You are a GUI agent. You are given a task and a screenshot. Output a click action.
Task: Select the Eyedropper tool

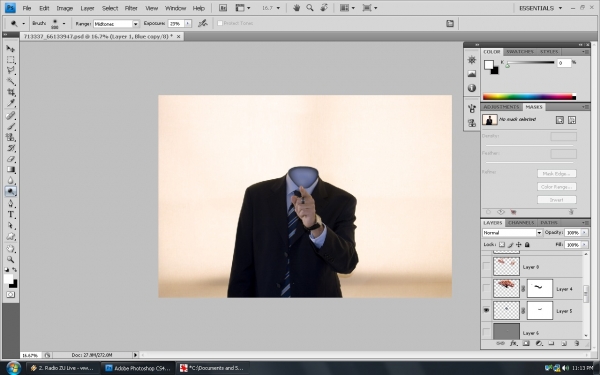10,103
